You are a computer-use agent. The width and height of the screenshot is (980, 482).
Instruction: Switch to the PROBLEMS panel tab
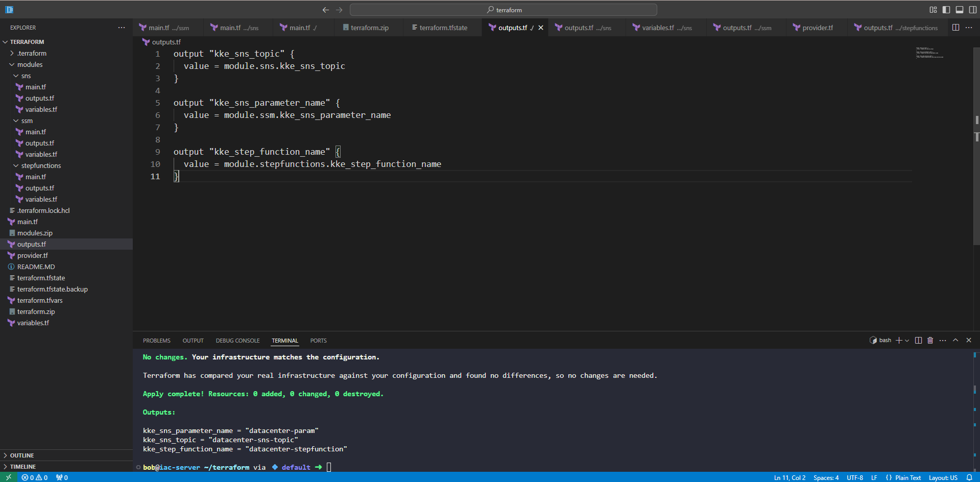click(156, 341)
